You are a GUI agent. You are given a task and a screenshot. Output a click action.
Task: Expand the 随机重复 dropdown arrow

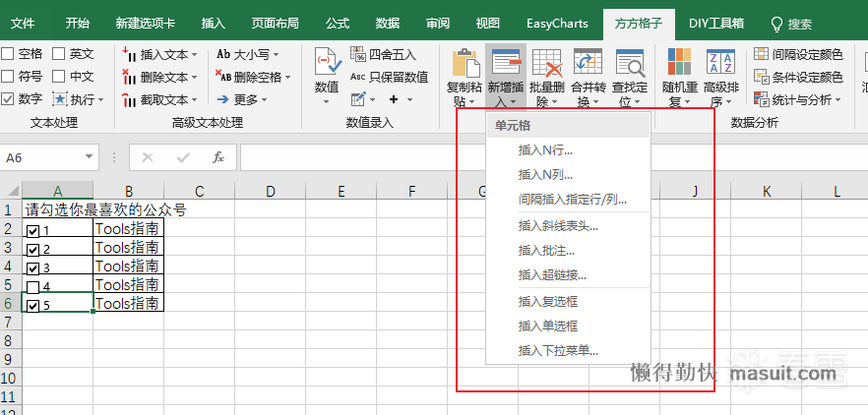[687, 102]
